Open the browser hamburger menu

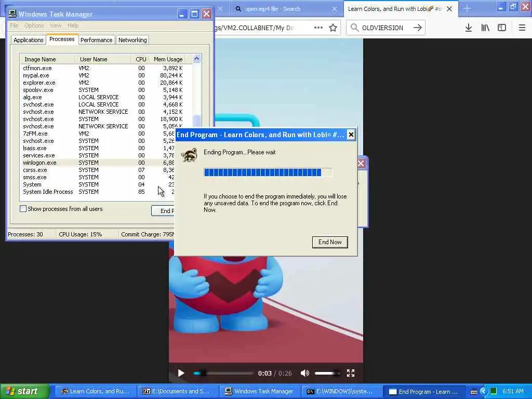(522, 28)
